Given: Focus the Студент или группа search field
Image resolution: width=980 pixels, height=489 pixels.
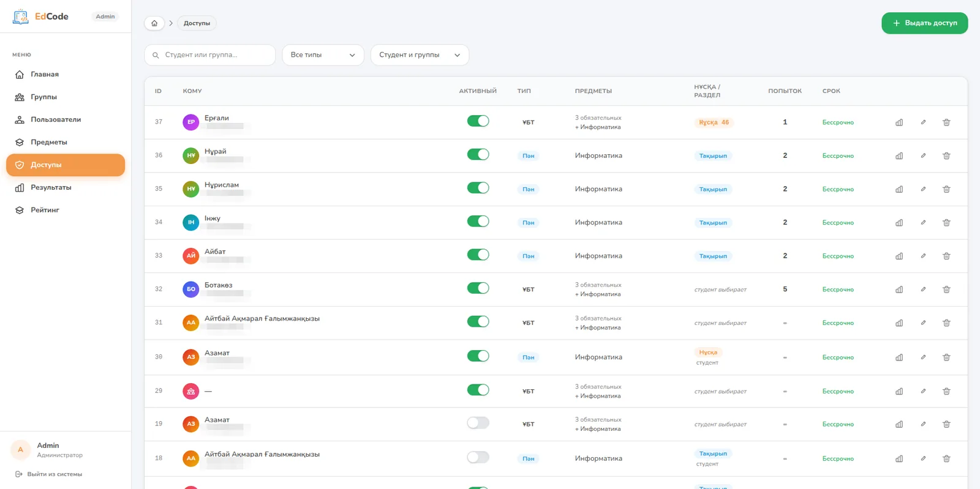Looking at the screenshot, I should point(209,55).
